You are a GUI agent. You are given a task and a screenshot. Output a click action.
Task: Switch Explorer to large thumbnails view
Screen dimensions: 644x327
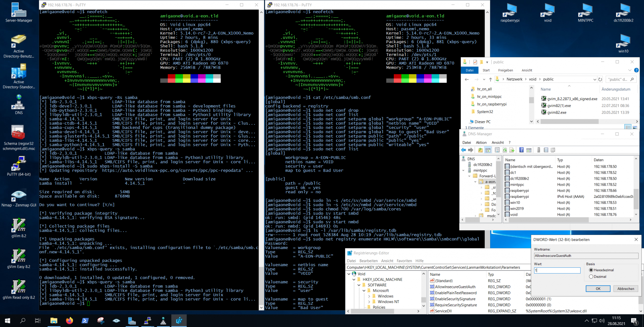click(635, 127)
